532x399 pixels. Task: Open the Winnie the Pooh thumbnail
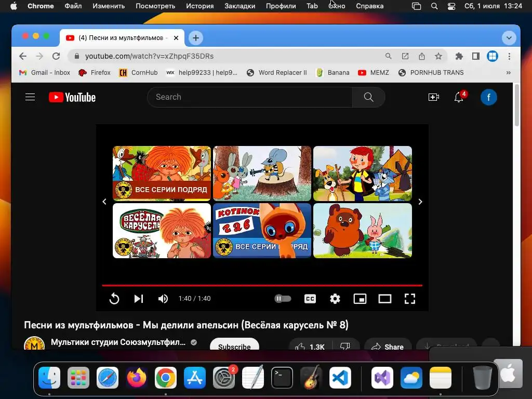(x=363, y=231)
